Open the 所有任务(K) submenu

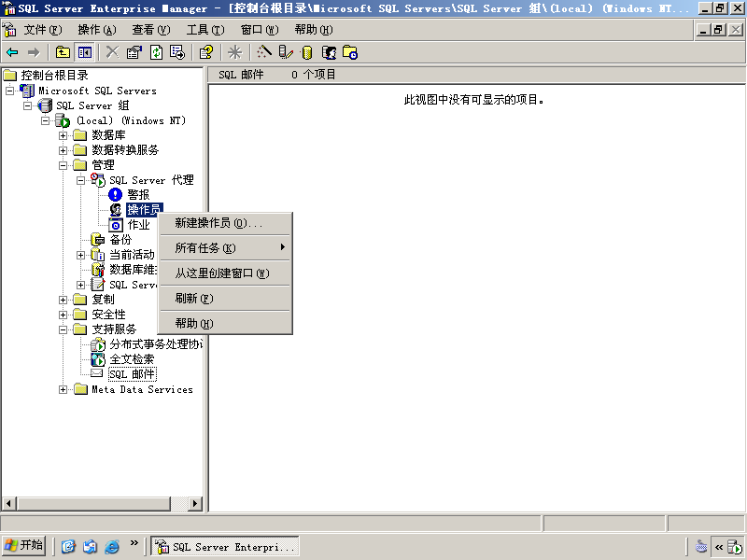pos(225,248)
